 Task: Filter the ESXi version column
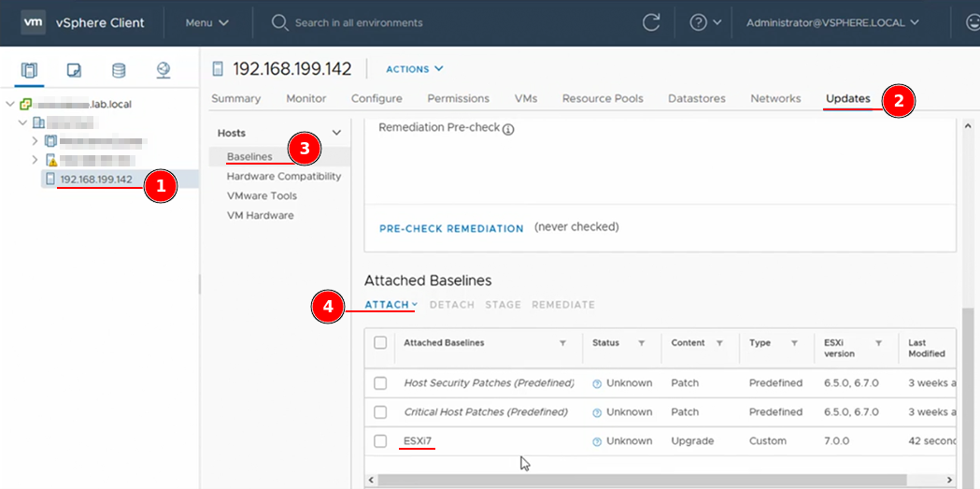tap(879, 343)
